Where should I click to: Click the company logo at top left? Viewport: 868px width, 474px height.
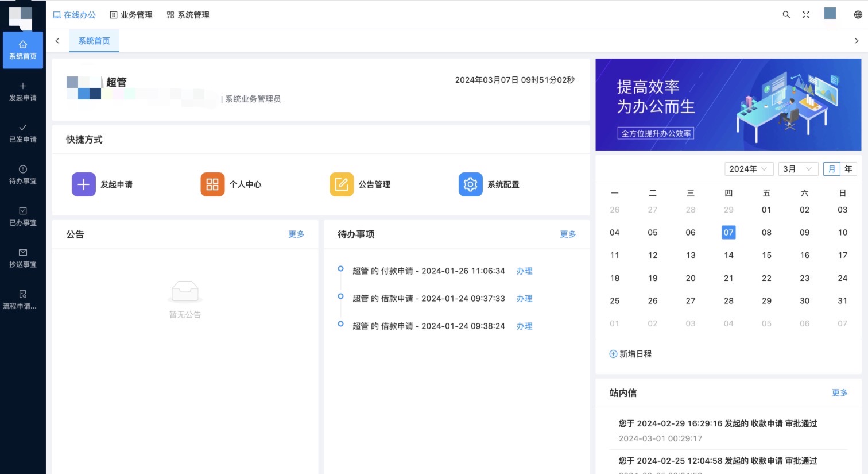click(x=21, y=18)
